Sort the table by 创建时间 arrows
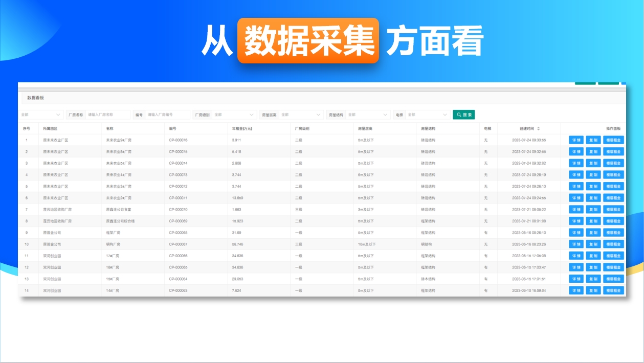The height and width of the screenshot is (363, 644). click(x=538, y=128)
